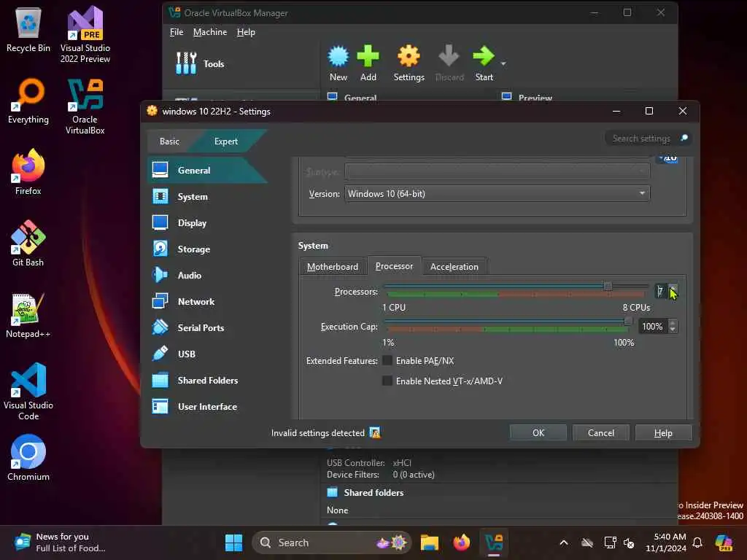747x560 pixels.
Task: Open the Version dropdown
Action: (x=497, y=193)
